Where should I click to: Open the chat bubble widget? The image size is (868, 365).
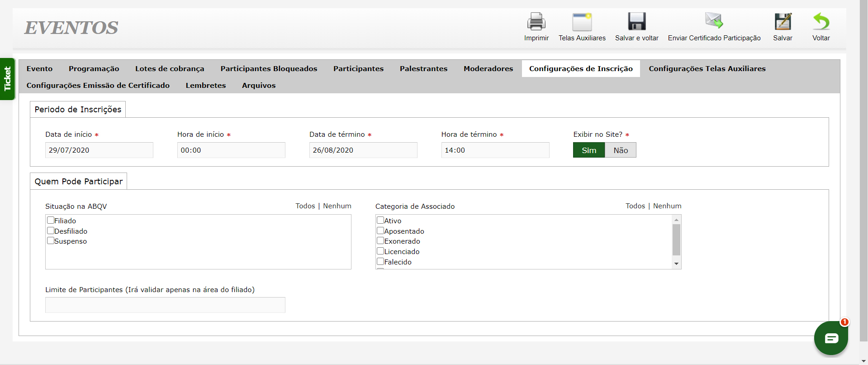[x=831, y=338]
